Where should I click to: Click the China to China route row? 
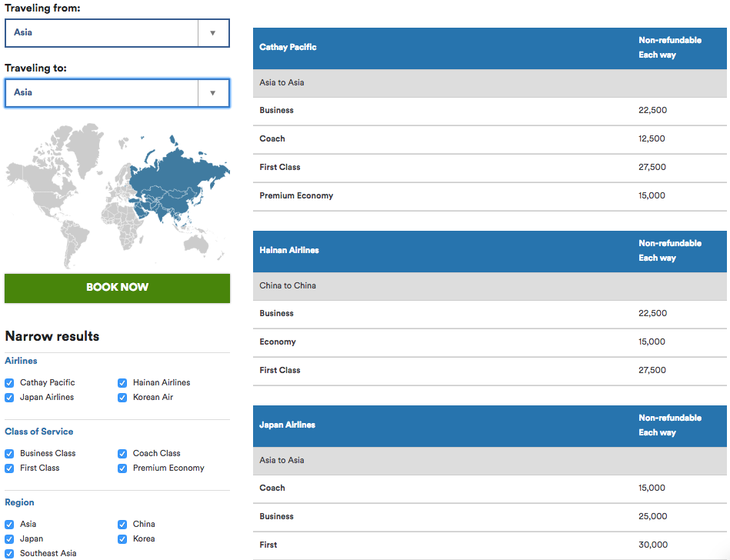pyautogui.click(x=490, y=286)
